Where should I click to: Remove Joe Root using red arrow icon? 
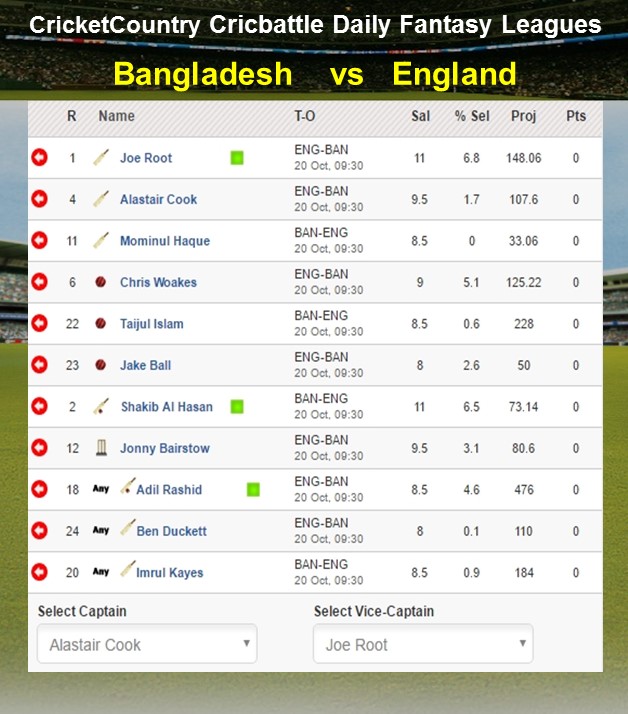40,158
